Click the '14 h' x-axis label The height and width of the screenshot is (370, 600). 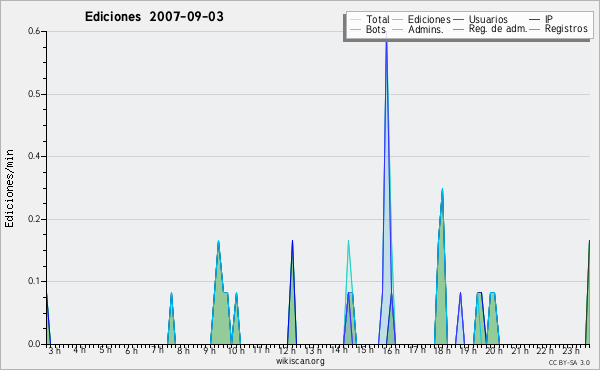(x=339, y=350)
